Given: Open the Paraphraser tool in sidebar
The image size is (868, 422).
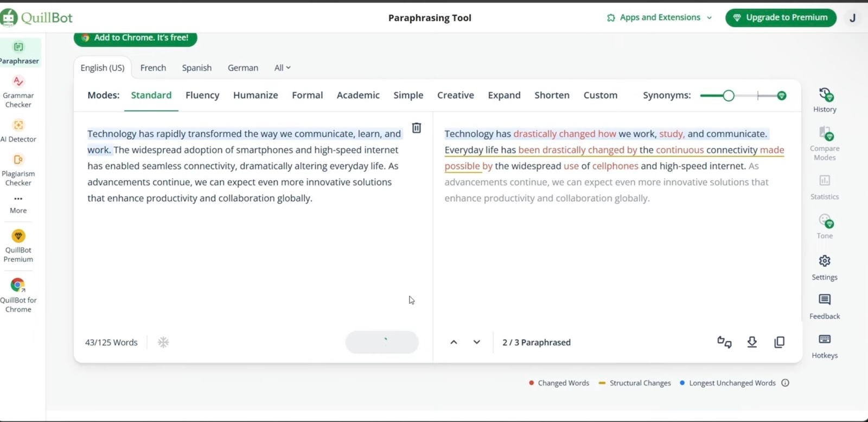Looking at the screenshot, I should (18, 53).
